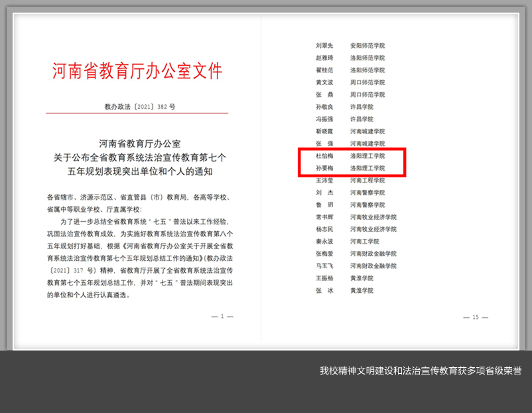
Task: Click the red title 河南省教育厅办公室文件
Action: [137, 71]
